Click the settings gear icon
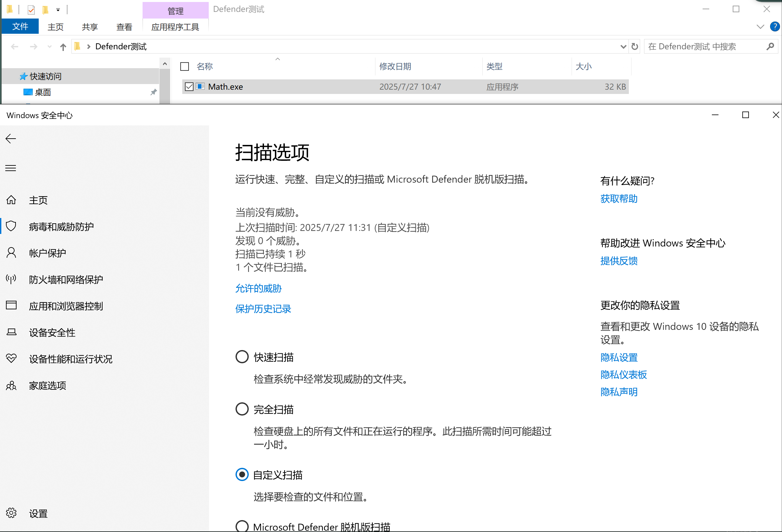782x532 pixels. pyautogui.click(x=11, y=513)
